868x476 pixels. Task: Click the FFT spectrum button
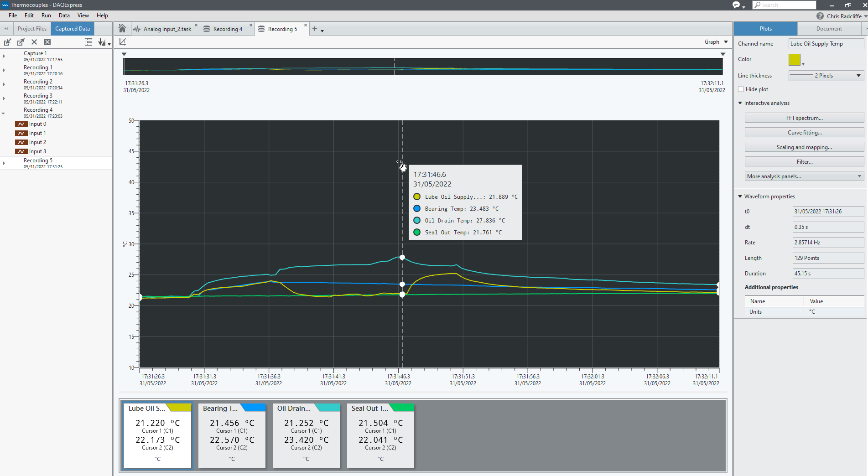(804, 118)
